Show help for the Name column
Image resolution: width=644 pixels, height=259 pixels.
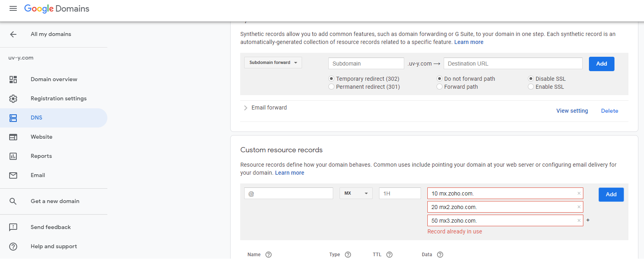(x=269, y=255)
